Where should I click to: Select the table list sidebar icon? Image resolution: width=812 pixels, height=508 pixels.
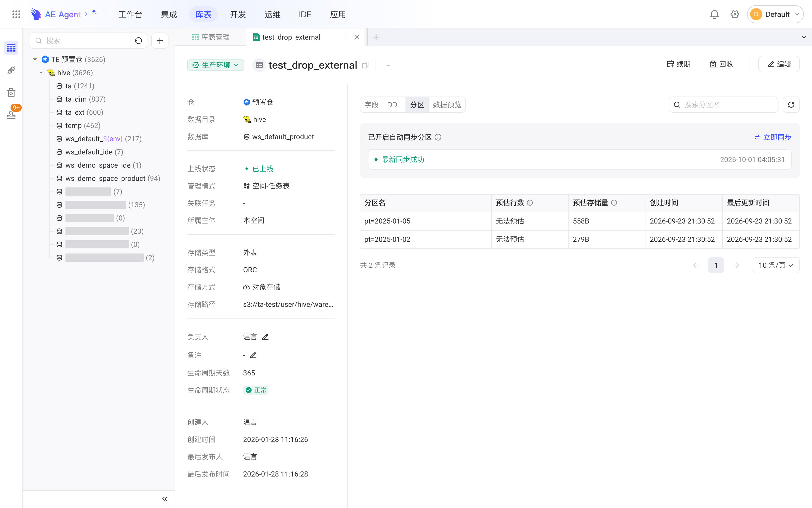11,48
